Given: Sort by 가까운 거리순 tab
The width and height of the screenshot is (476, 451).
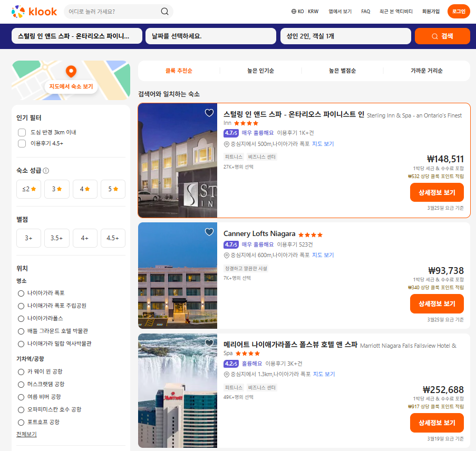Looking at the screenshot, I should [x=426, y=71].
